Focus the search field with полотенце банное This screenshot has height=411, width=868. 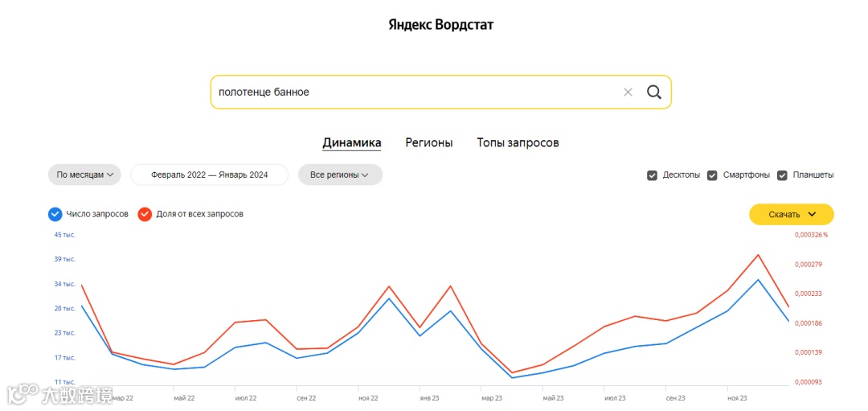coord(440,92)
